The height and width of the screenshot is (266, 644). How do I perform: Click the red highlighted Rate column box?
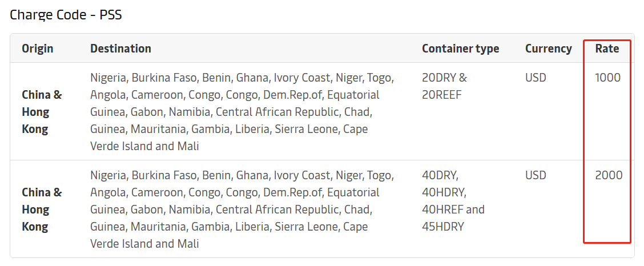(607, 141)
